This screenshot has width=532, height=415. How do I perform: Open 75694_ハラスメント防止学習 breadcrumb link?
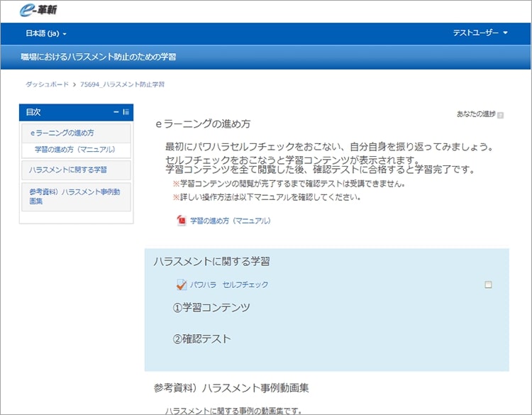coord(122,84)
